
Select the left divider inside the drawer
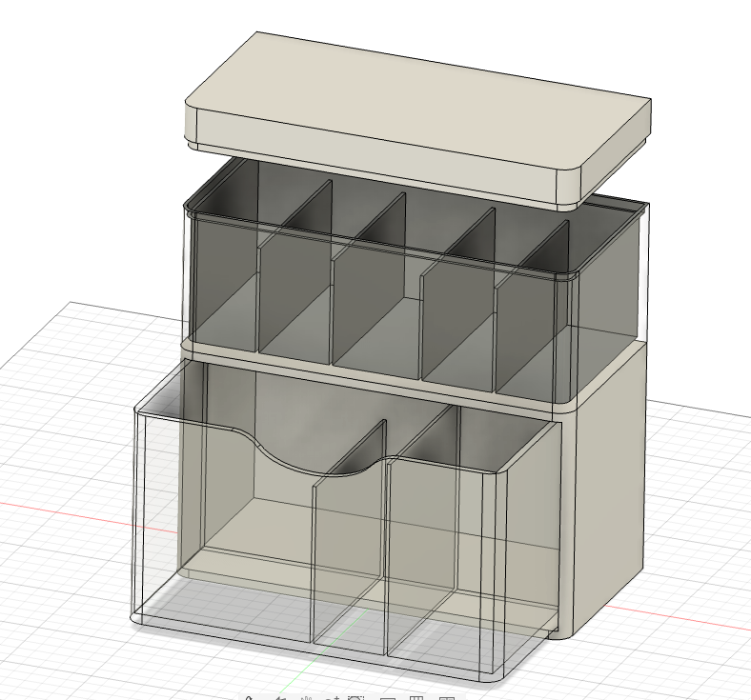tap(349, 531)
